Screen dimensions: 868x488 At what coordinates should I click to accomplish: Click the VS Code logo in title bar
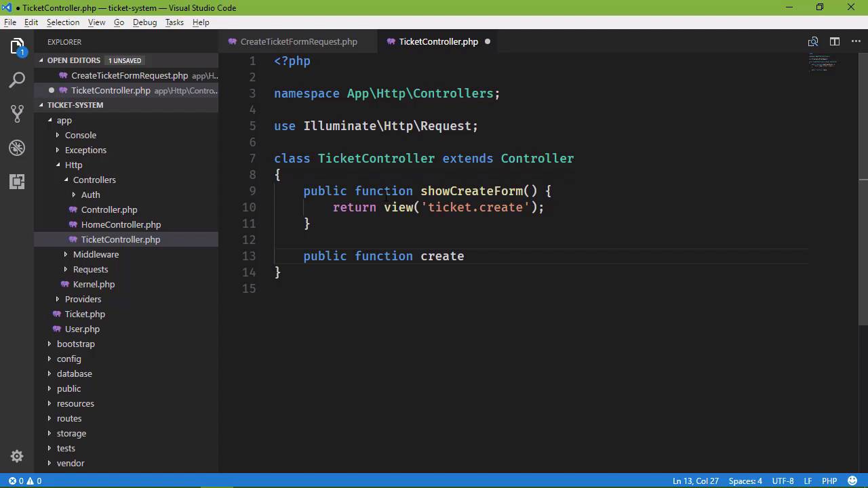pos(7,7)
